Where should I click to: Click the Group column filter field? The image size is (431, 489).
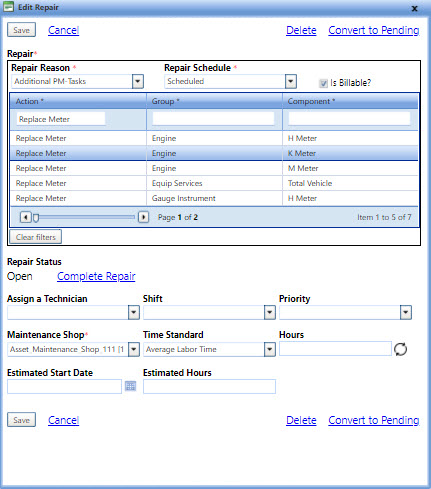[x=213, y=119]
